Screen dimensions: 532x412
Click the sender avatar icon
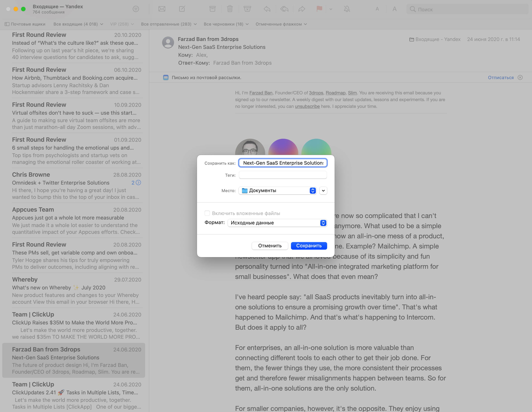pyautogui.click(x=168, y=42)
